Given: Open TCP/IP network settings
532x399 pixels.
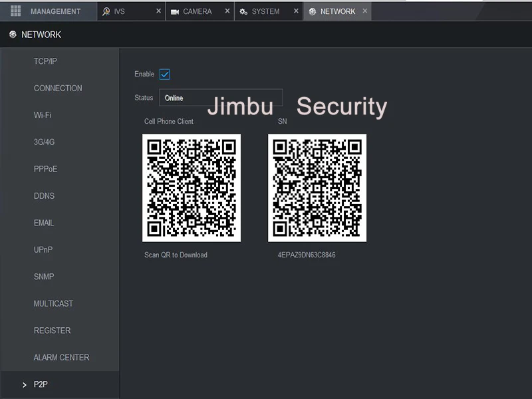Looking at the screenshot, I should point(45,61).
